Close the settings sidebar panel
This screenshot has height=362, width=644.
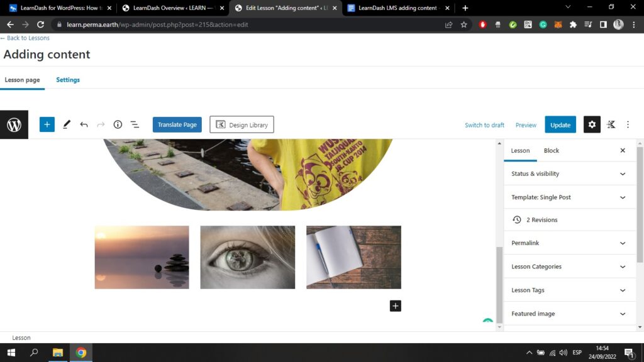pos(623,151)
